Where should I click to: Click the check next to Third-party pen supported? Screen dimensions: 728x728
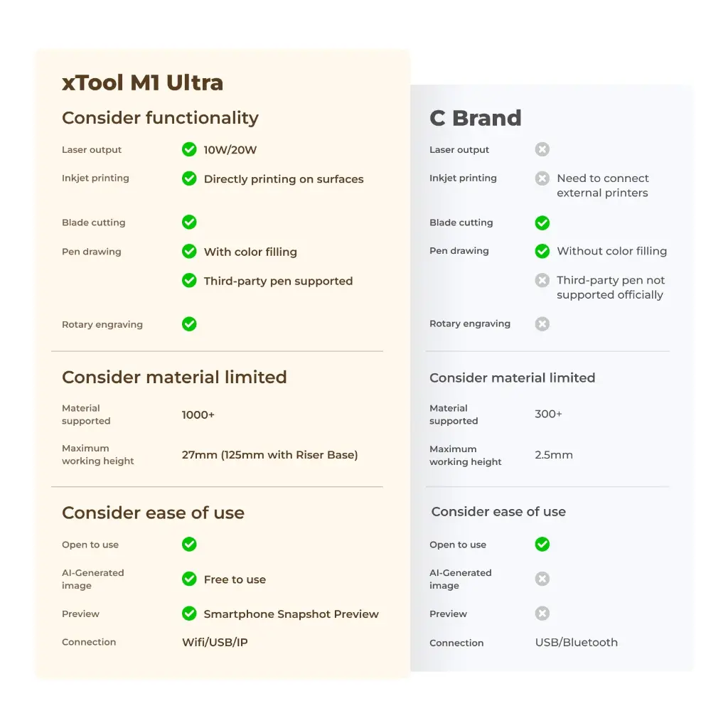click(189, 280)
